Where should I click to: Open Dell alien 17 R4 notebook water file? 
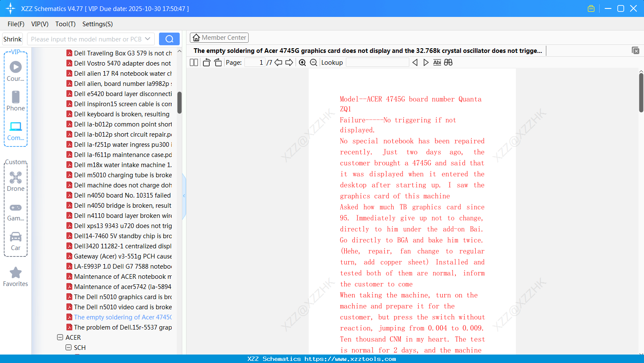[119, 73]
